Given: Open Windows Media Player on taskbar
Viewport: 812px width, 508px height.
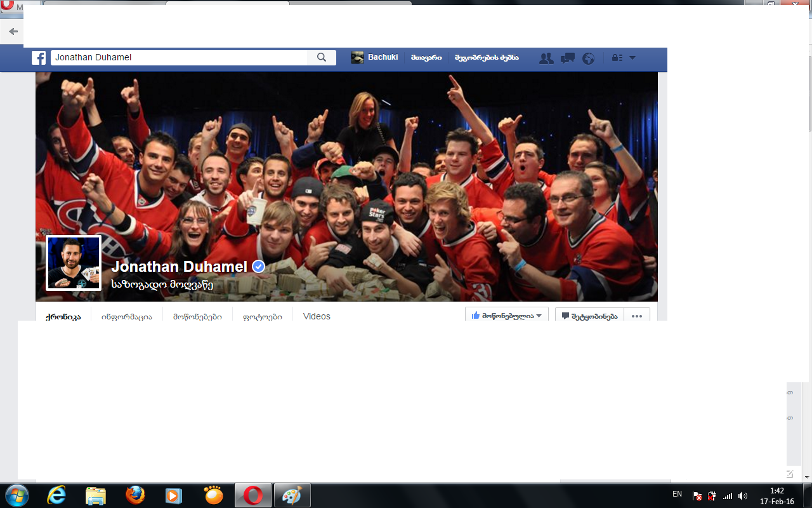Looking at the screenshot, I should tap(174, 495).
